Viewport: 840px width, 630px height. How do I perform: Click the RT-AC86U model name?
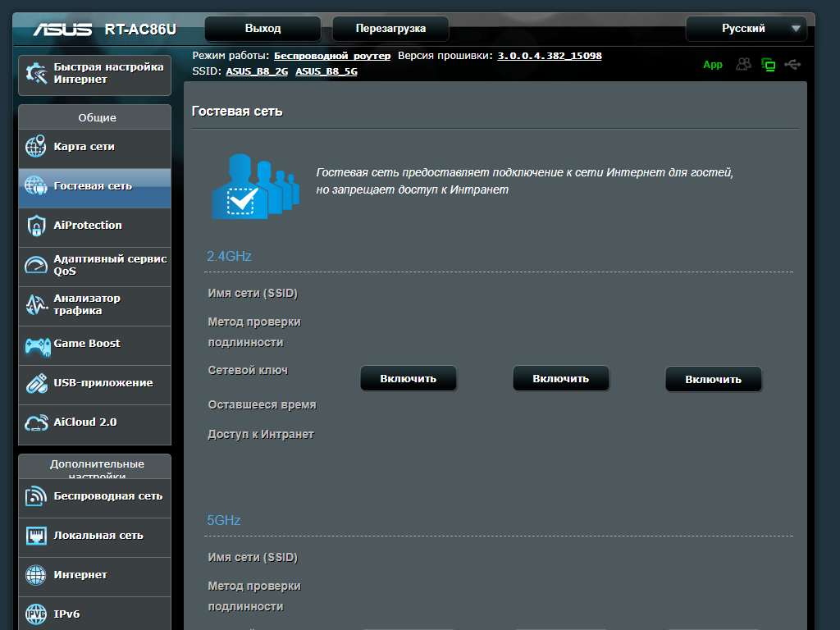click(x=140, y=29)
